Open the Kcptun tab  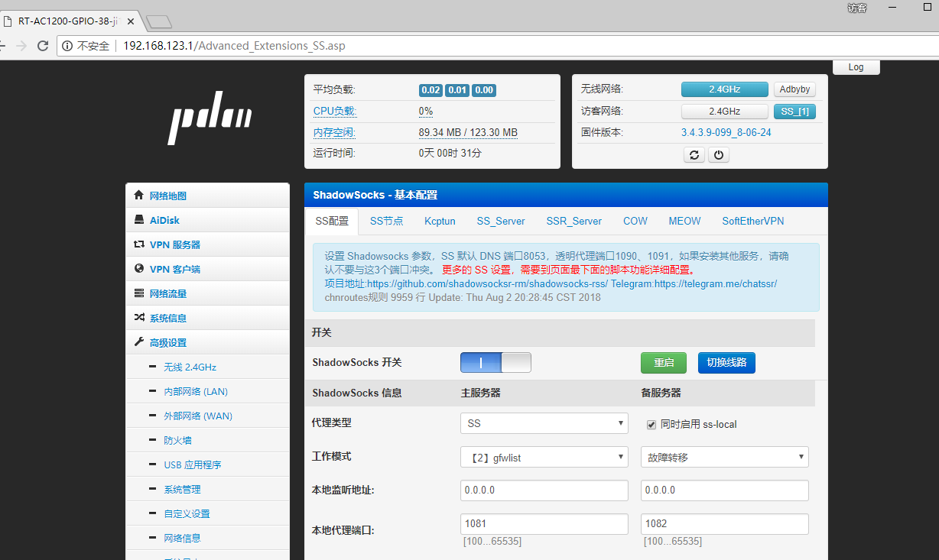tap(440, 221)
